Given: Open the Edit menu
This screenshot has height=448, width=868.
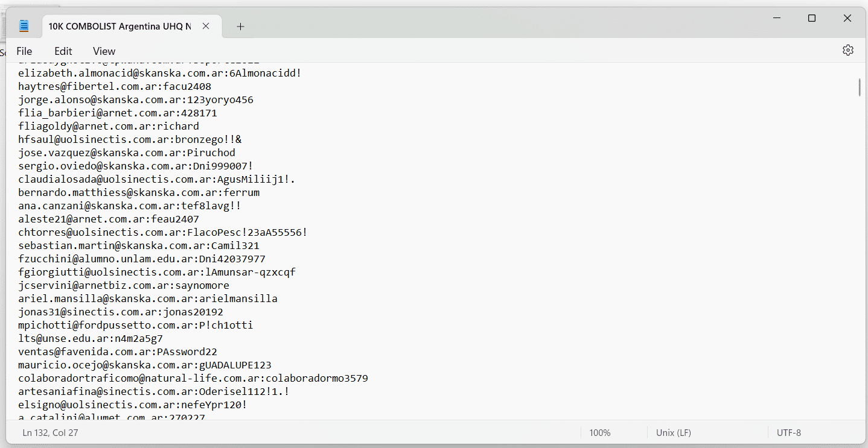Looking at the screenshot, I should [x=63, y=51].
